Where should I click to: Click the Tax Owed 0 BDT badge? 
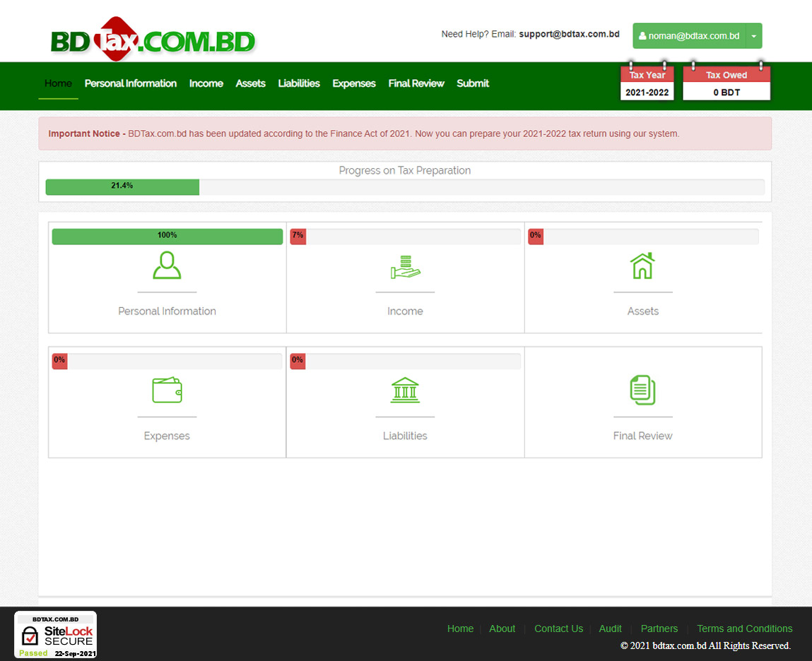(x=726, y=83)
